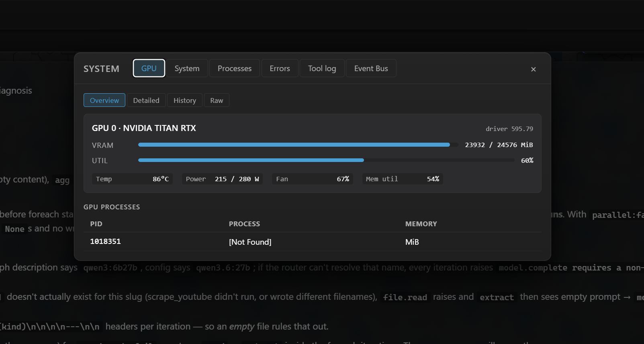Close the System dialog with X

[x=533, y=69]
